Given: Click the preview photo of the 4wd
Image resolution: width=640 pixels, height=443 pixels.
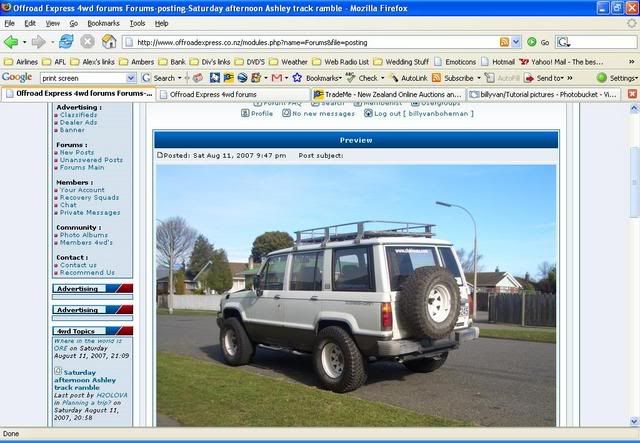Looking at the screenshot, I should (356, 296).
